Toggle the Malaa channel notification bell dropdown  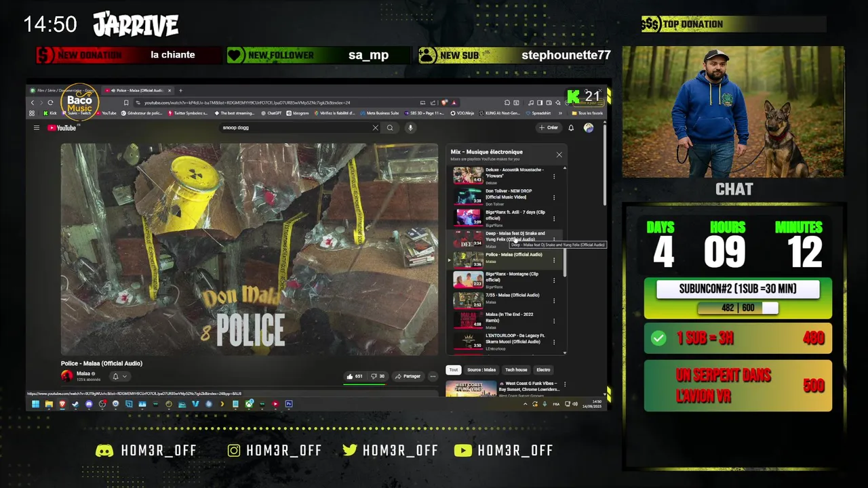tap(119, 376)
